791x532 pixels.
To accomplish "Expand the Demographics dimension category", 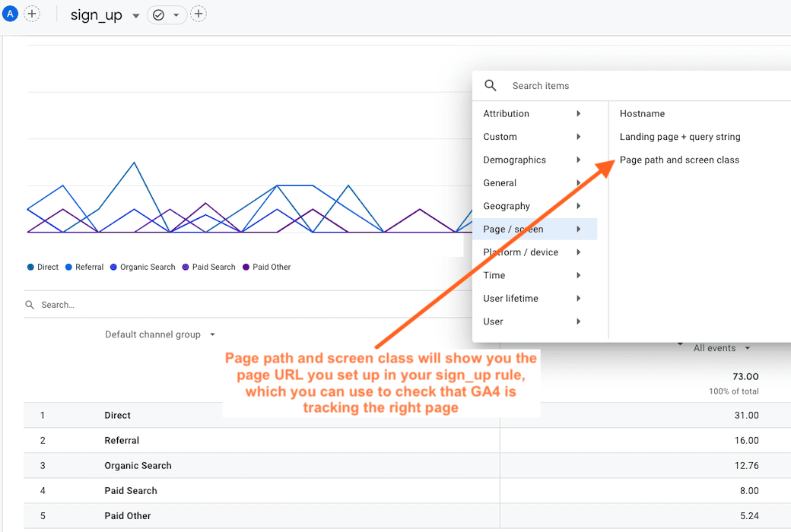I will (x=514, y=160).
